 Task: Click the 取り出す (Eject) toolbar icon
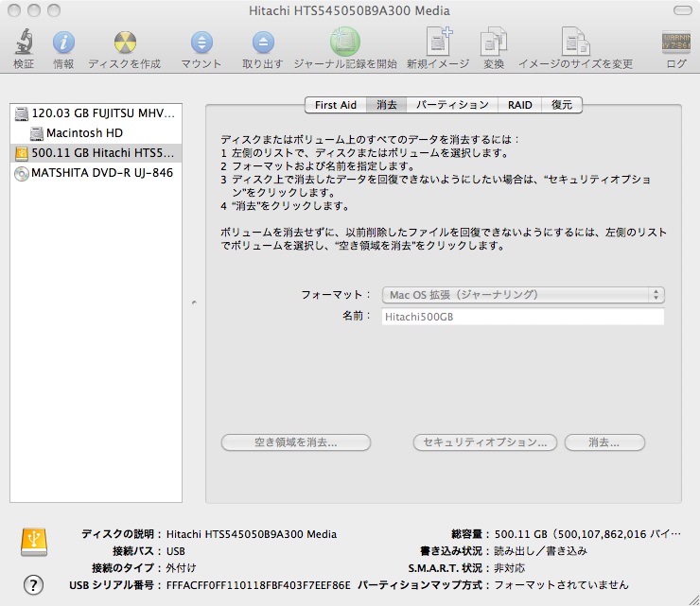[263, 43]
